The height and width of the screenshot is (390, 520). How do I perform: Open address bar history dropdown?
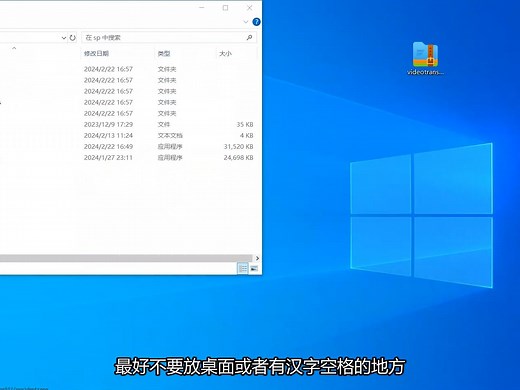click(x=64, y=38)
